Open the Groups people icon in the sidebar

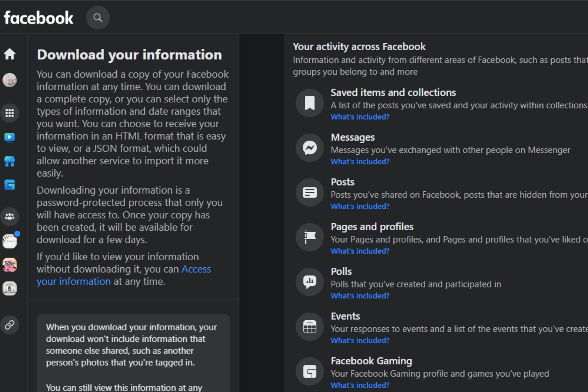pyautogui.click(x=10, y=217)
